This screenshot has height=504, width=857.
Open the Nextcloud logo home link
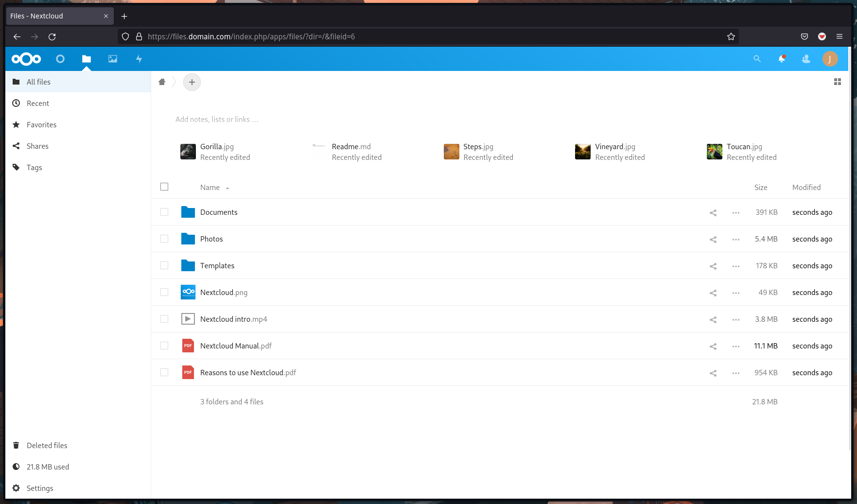coord(26,59)
